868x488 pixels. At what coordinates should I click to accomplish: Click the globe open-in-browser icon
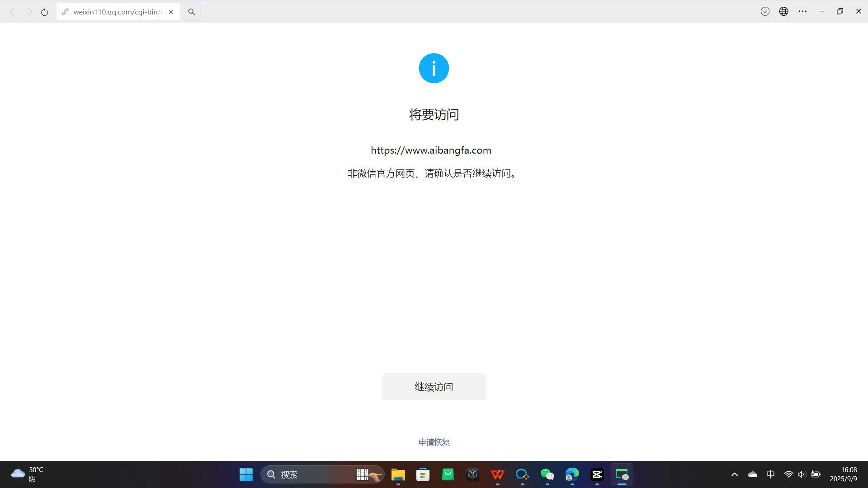point(784,12)
